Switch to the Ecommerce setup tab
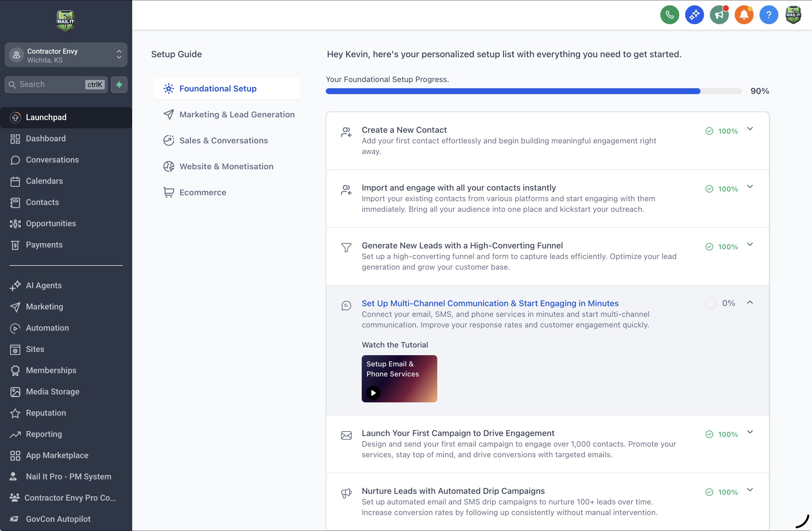Image resolution: width=812 pixels, height=531 pixels. point(203,192)
